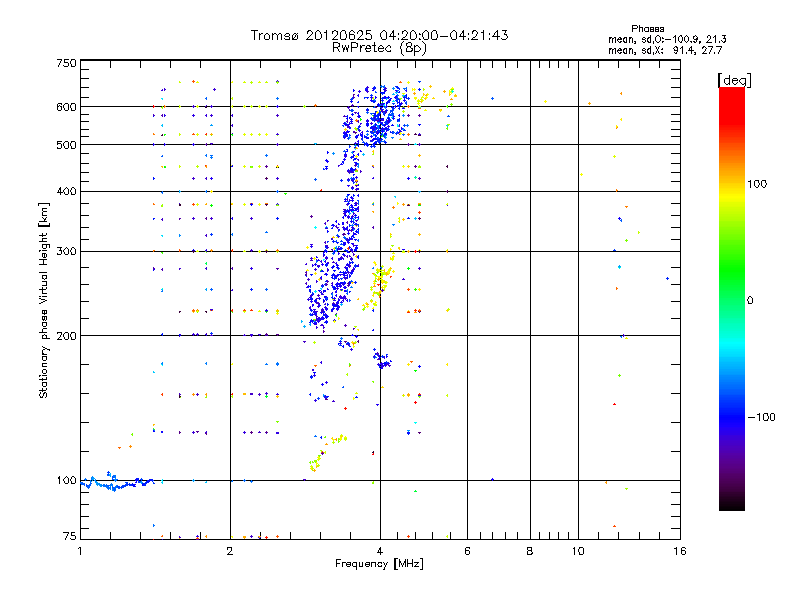Click the blue E-layer trace near 100 km

(x=117, y=483)
